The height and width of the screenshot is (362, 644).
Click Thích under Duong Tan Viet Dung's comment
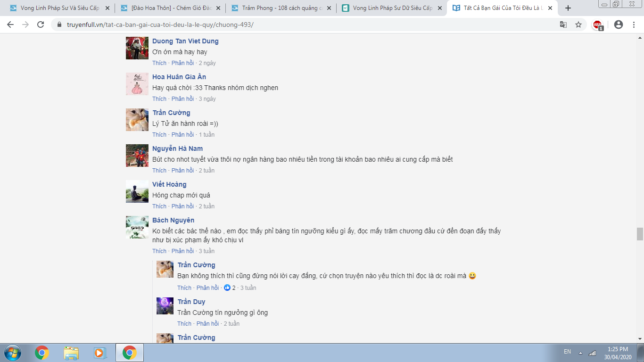(x=159, y=63)
